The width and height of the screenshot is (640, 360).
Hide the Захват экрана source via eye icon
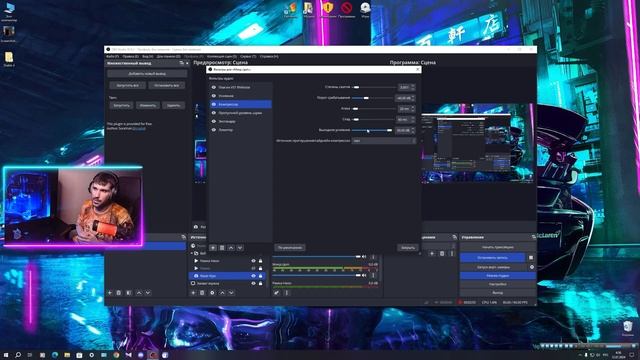point(253,283)
